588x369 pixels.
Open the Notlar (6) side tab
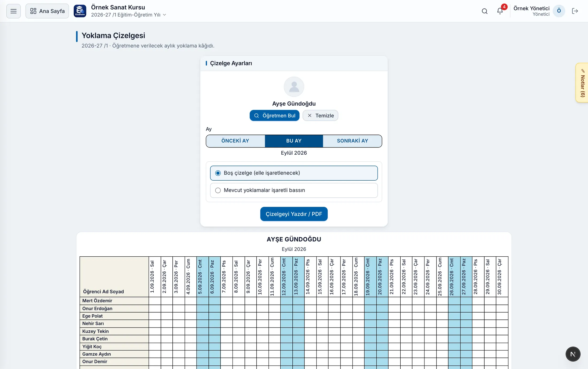[x=582, y=83]
